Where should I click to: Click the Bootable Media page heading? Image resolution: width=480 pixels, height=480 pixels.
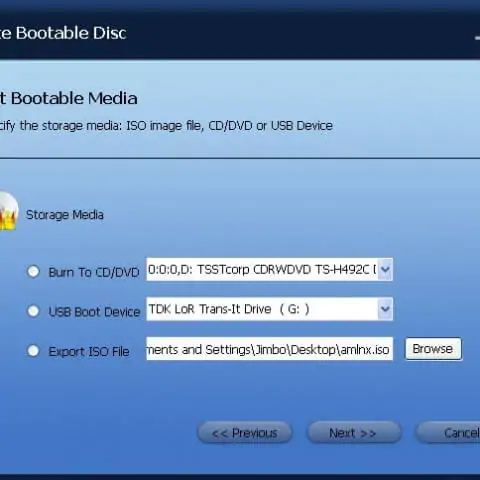(x=69, y=98)
